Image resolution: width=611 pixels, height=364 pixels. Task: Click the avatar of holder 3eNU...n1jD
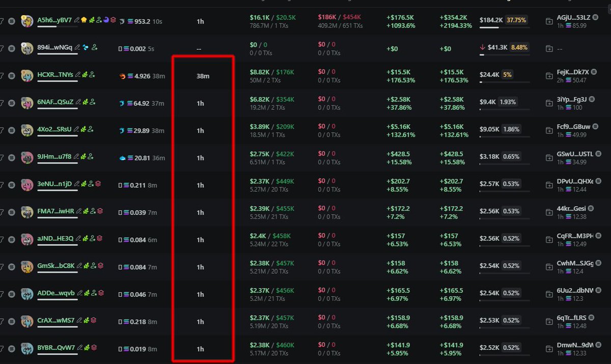[x=27, y=185]
